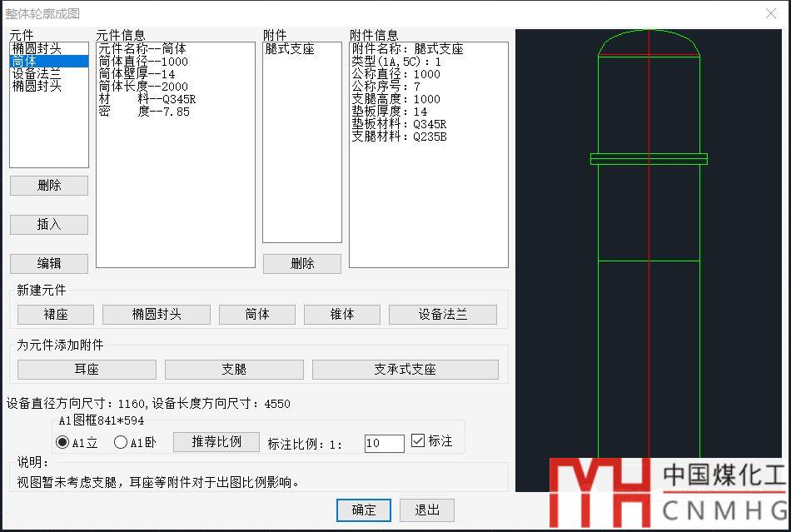
Task: Select 筒体 in the 元件 list
Action: point(49,62)
